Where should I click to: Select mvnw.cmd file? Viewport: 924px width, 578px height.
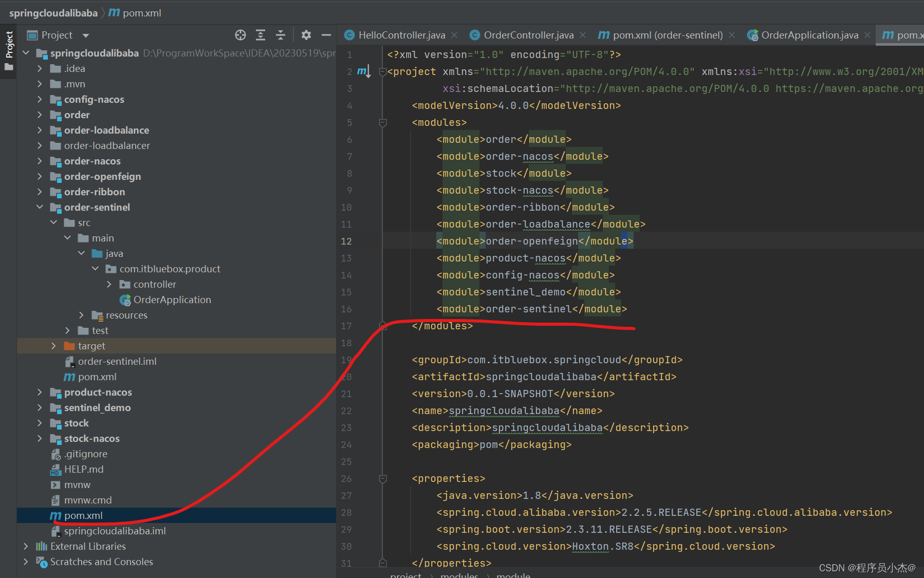click(88, 500)
